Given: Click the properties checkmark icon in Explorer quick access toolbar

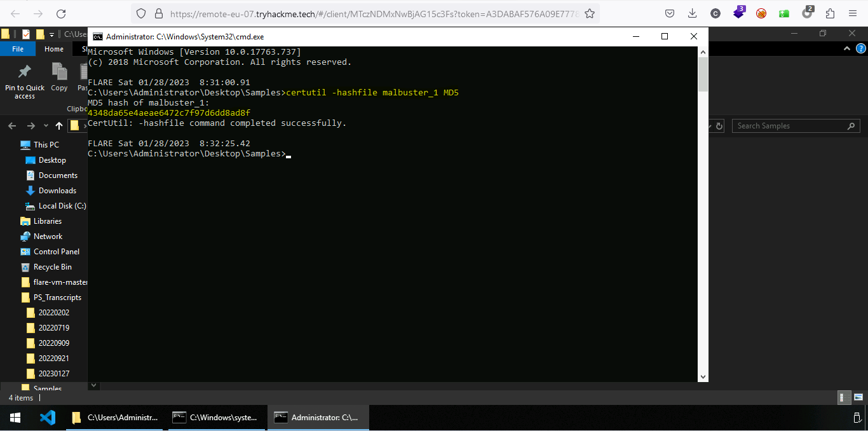Looking at the screenshot, I should click(26, 34).
